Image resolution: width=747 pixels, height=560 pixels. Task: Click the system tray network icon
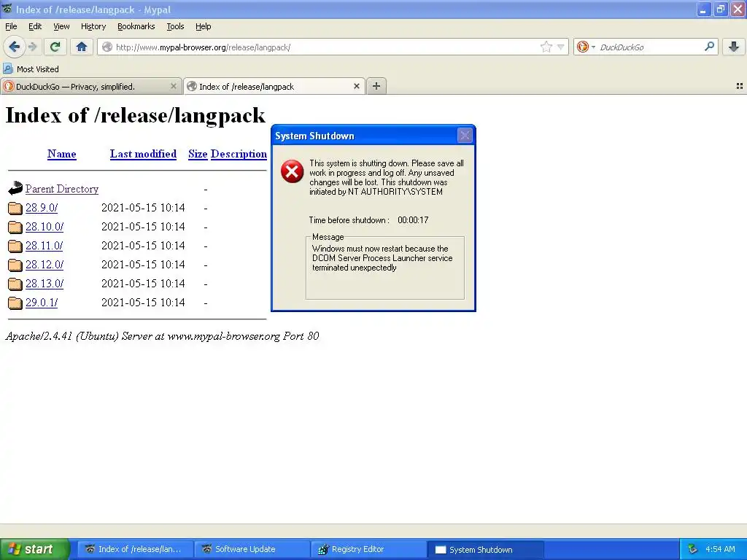pyautogui.click(x=693, y=549)
